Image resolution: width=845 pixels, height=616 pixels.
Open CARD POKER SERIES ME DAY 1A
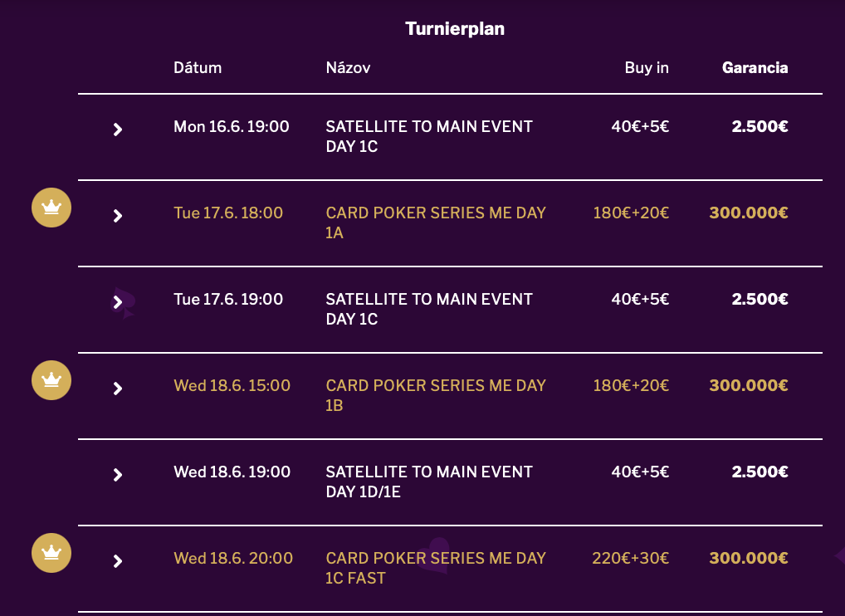click(436, 222)
